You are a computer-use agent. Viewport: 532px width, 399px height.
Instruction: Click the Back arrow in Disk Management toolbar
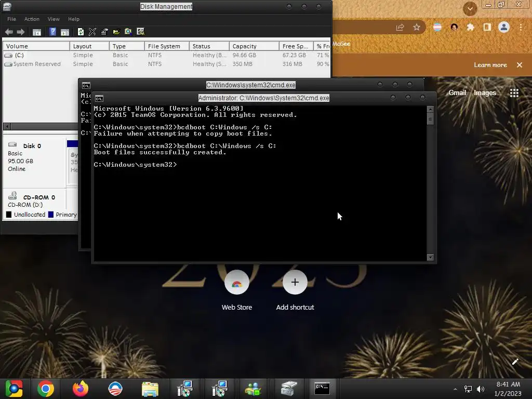click(x=9, y=32)
